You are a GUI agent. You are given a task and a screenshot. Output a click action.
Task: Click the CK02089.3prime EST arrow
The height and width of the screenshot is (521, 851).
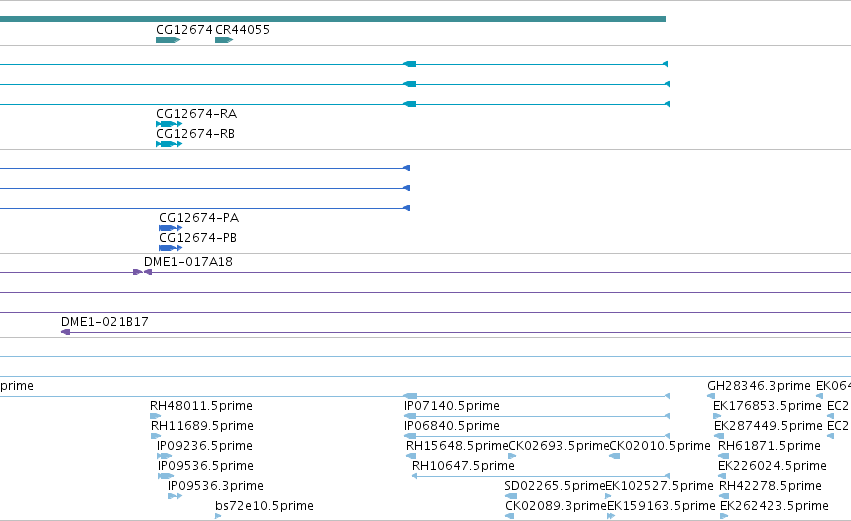click(509, 516)
